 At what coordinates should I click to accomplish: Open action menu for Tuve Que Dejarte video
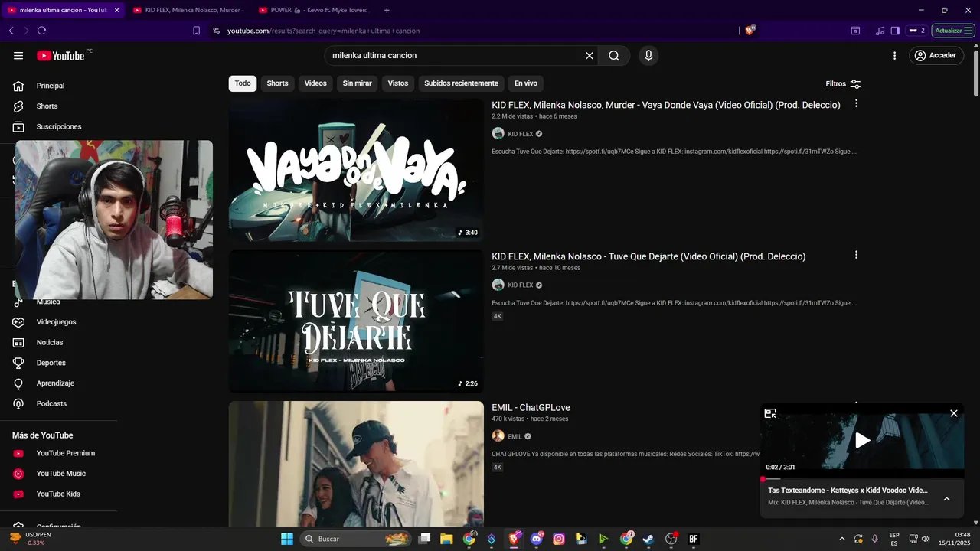[856, 255]
